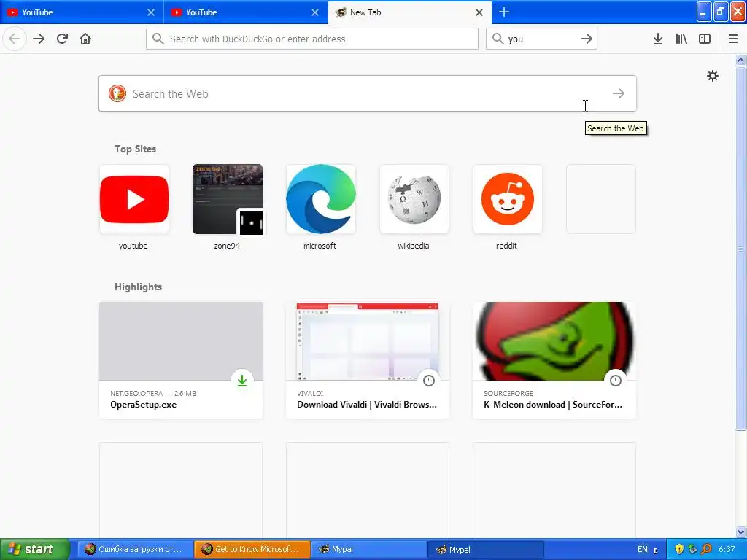Toggle the sidebar icon in toolbar
The height and width of the screenshot is (560, 747).
click(705, 39)
